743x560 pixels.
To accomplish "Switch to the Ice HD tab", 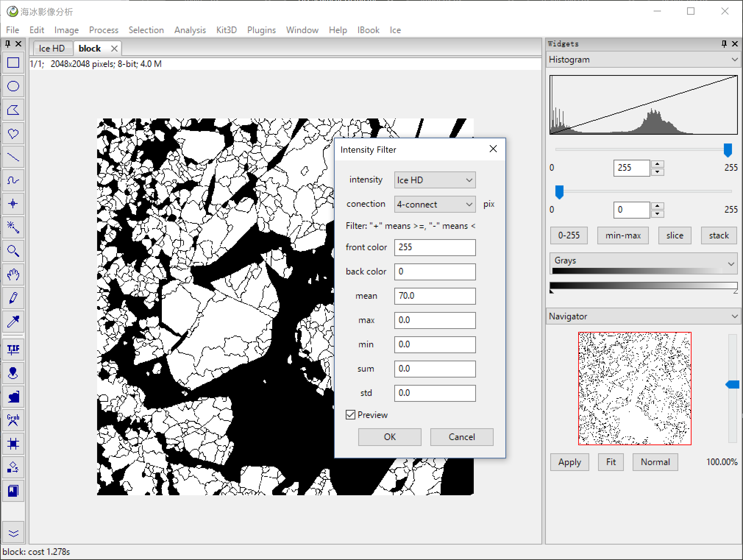I will (52, 49).
